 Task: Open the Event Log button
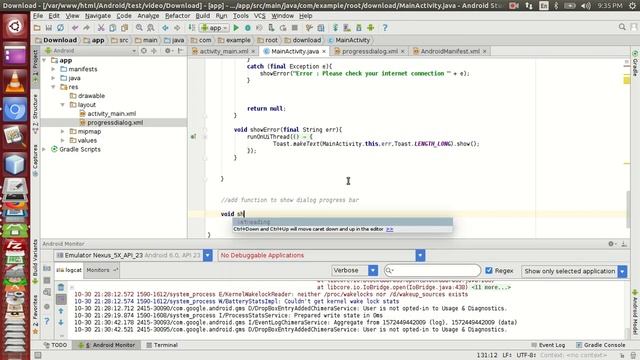(x=548, y=345)
